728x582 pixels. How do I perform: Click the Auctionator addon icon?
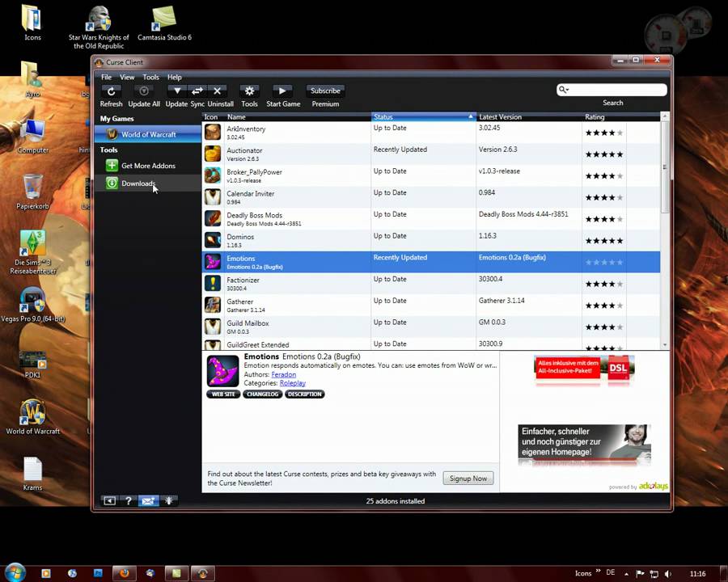click(213, 154)
